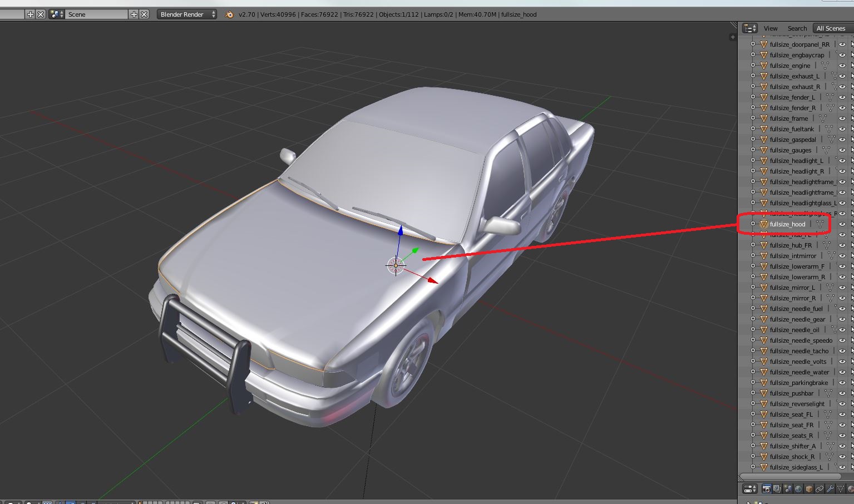Open the Blender Render engine dropdown

click(187, 14)
